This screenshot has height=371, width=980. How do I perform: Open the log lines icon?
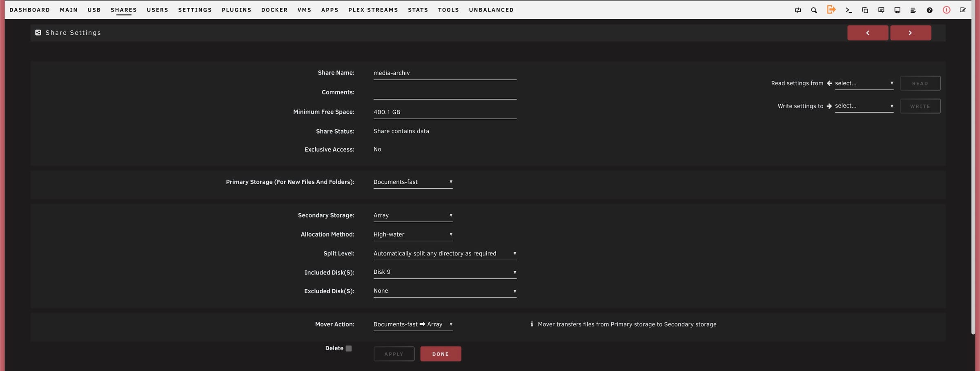[913, 10]
